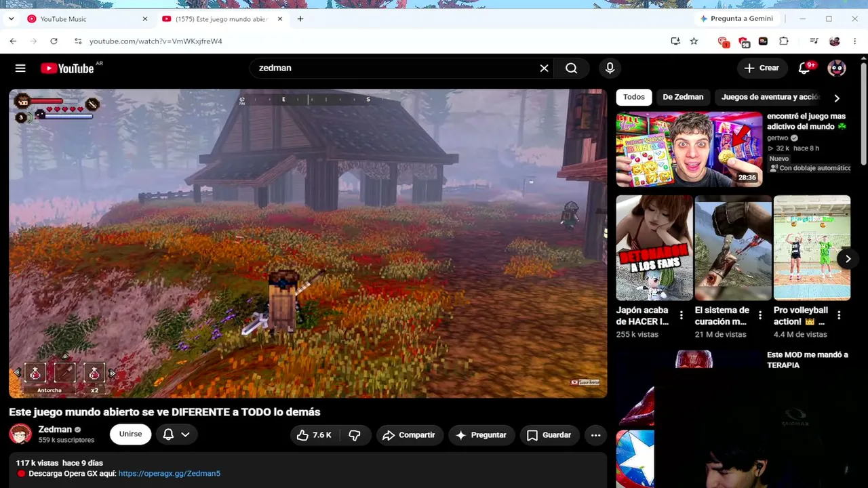Open the shield extension with badge 98

pyautogui.click(x=744, y=41)
